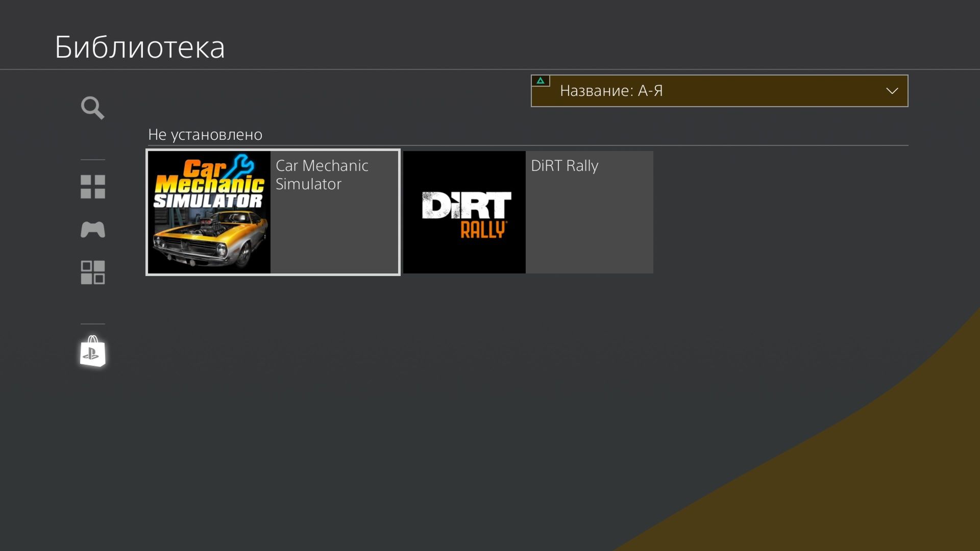Click the sort dropdown chevron arrow
Viewport: 980px width, 551px height.
pyautogui.click(x=892, y=91)
